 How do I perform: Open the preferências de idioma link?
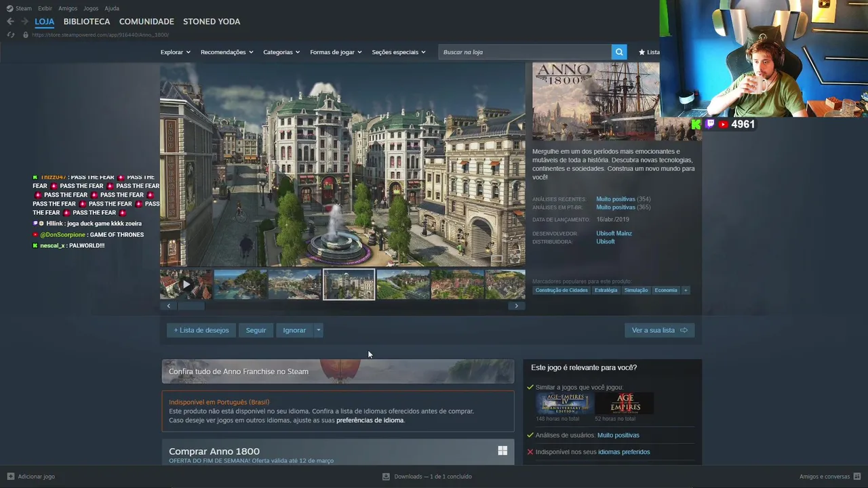(370, 420)
